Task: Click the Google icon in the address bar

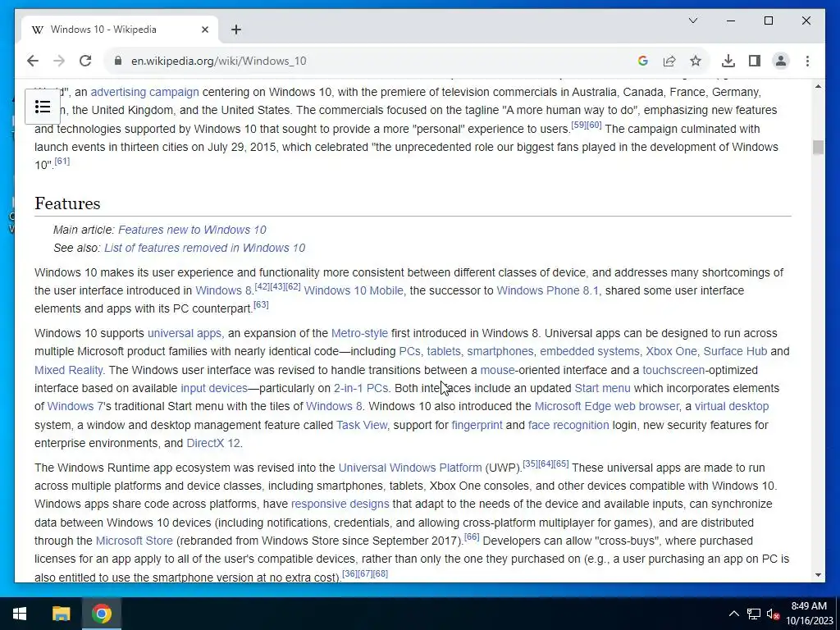Action: point(643,61)
